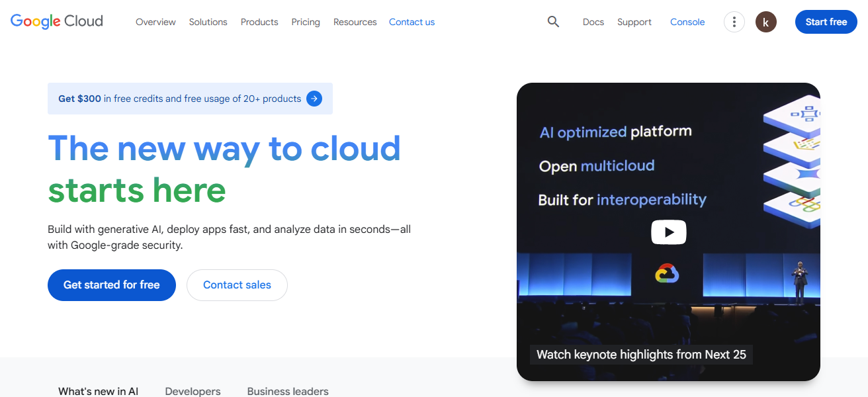
Task: Open the Overview menu item
Action: 155,21
